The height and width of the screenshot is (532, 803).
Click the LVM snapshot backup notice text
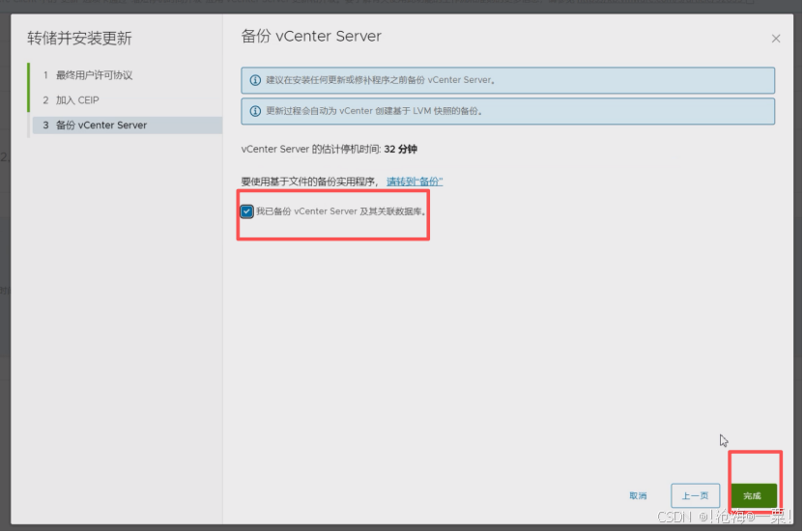pos(374,111)
